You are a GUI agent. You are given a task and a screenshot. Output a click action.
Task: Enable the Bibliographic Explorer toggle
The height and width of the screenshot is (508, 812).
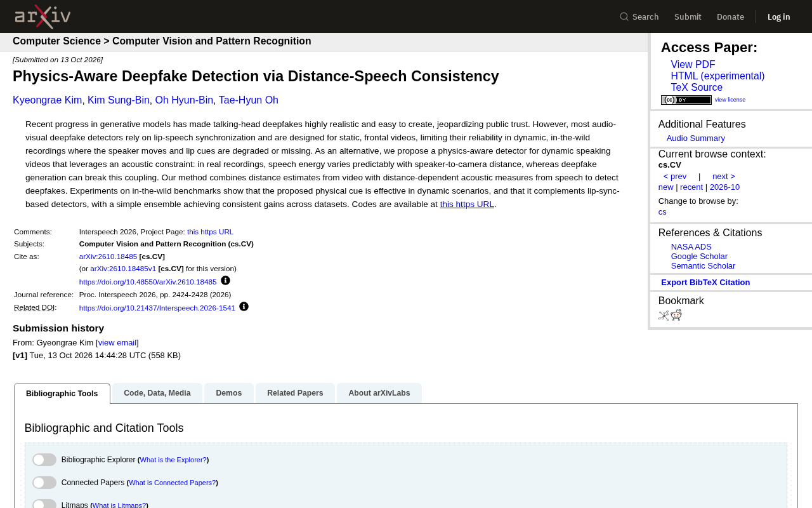44,460
